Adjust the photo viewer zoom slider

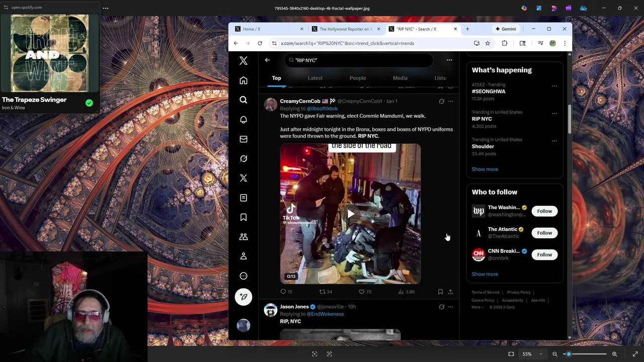pyautogui.click(x=585, y=354)
